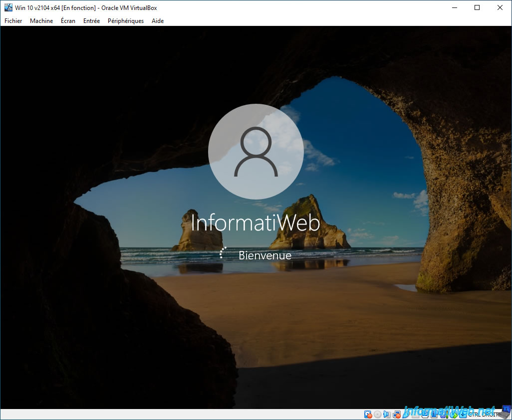Image resolution: width=512 pixels, height=420 pixels.
Task: Click the VirtualBox icon in the title bar
Action: pyautogui.click(x=8, y=7)
